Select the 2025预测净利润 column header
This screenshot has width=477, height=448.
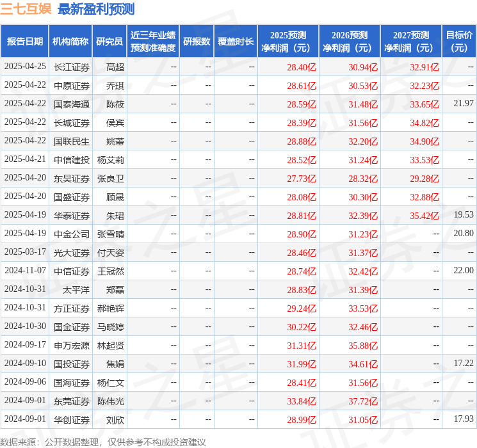point(288,42)
